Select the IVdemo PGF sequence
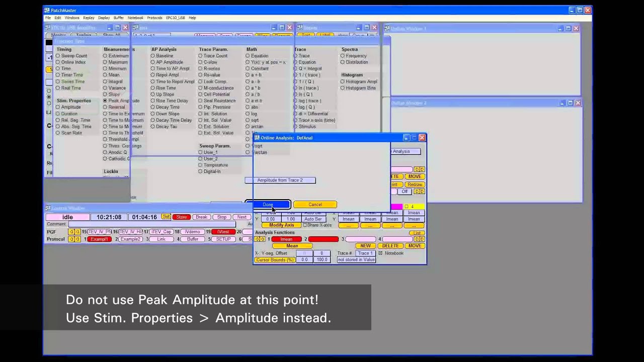 192,232
